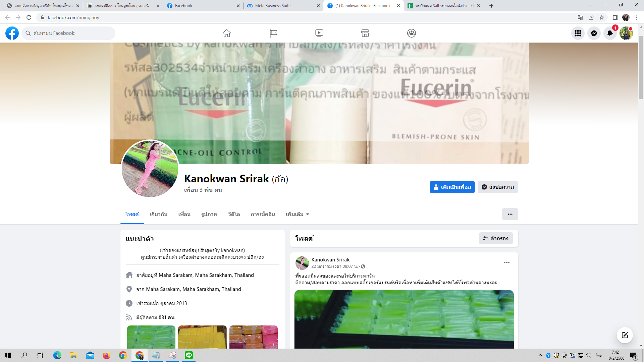Open the Marketplace store icon
The width and height of the screenshot is (644, 362).
pyautogui.click(x=365, y=33)
